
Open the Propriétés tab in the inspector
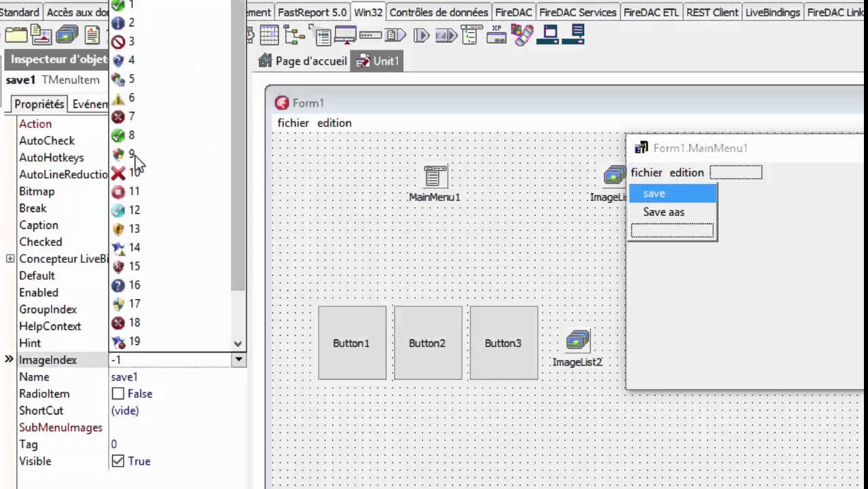(x=39, y=104)
